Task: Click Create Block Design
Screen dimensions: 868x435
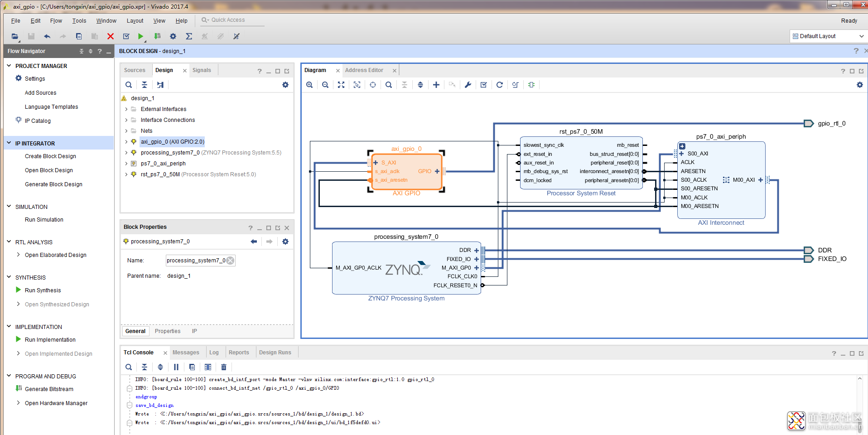Action: tap(50, 156)
